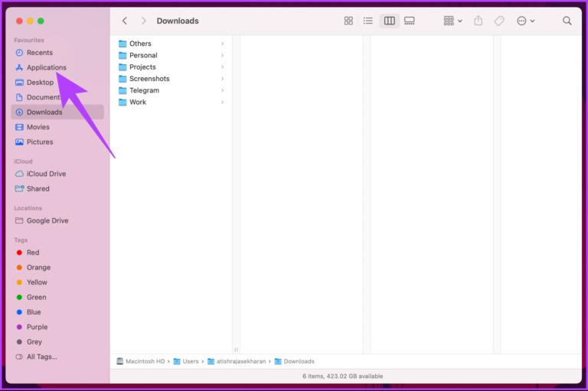This screenshot has width=588, height=391.
Task: Filter by the Blue tag
Action: (57, 312)
